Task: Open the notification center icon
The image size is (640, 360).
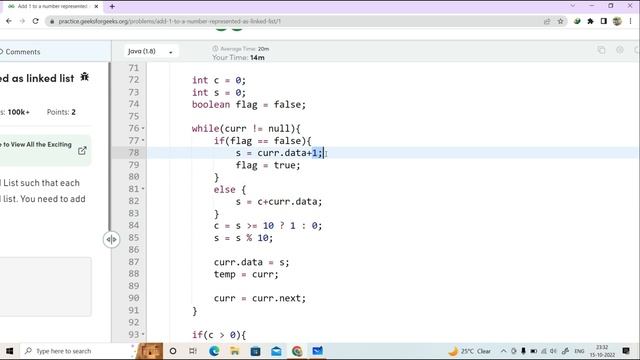Action: (x=626, y=351)
